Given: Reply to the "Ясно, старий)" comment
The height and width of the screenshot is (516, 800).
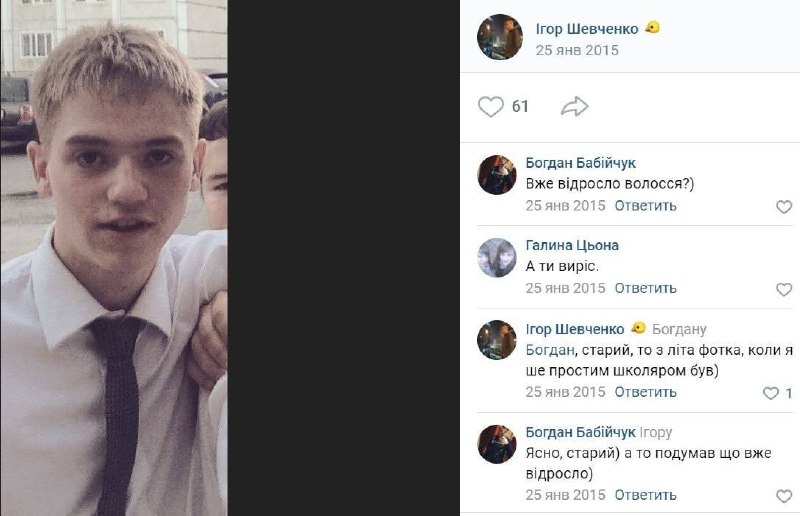Looking at the screenshot, I should 645,495.
